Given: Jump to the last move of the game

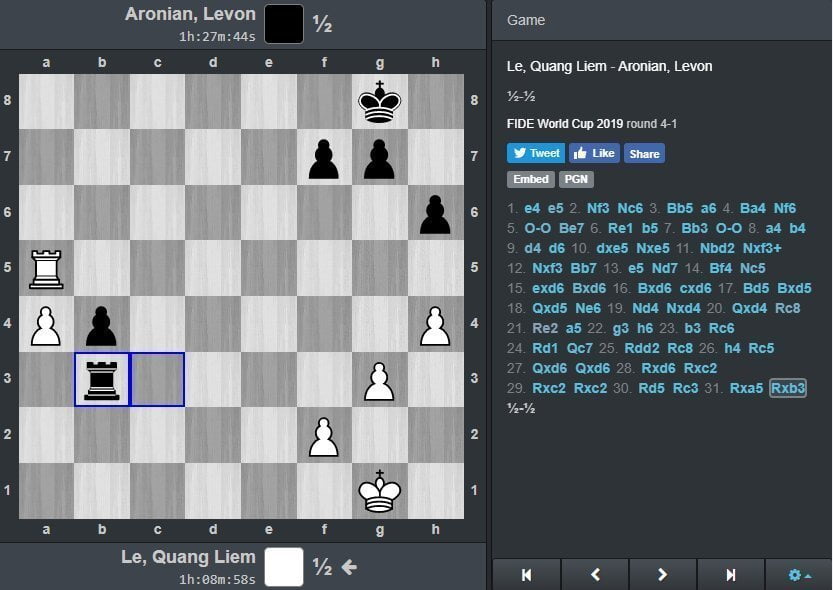Looking at the screenshot, I should click(x=730, y=575).
